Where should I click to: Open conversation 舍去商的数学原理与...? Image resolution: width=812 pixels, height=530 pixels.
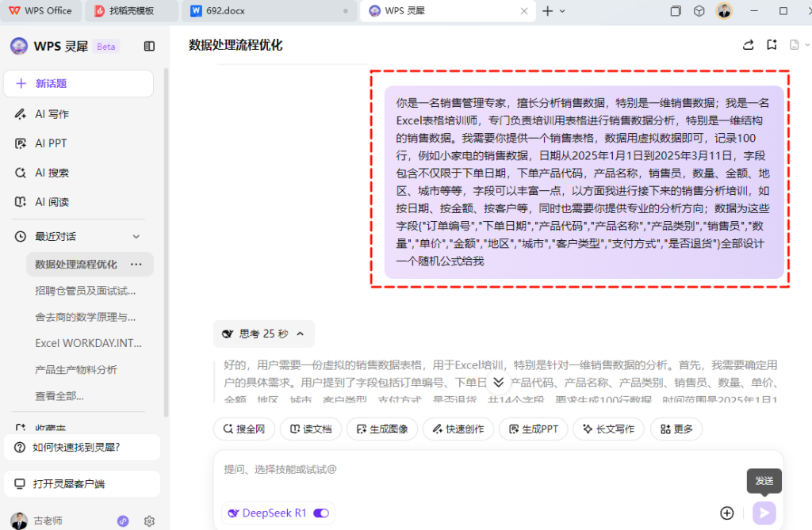[86, 317]
